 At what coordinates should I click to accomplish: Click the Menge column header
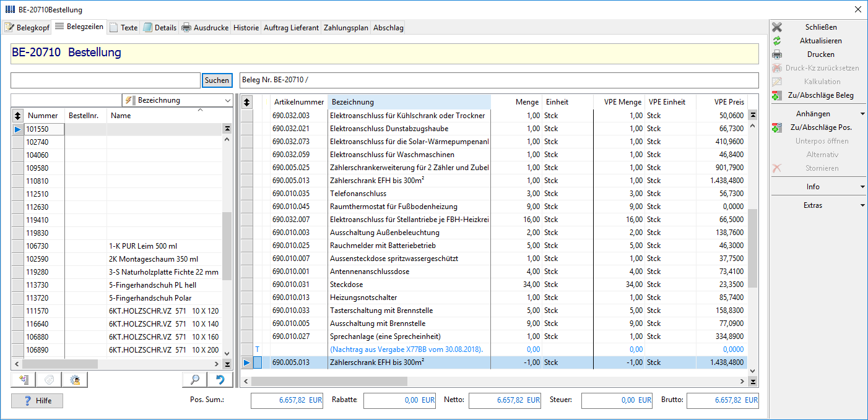point(516,102)
